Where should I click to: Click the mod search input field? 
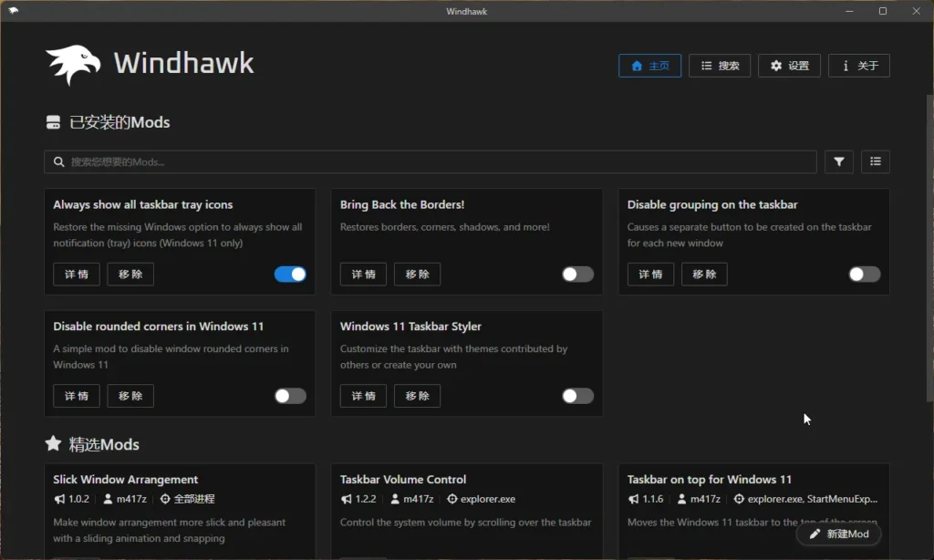coord(365,161)
